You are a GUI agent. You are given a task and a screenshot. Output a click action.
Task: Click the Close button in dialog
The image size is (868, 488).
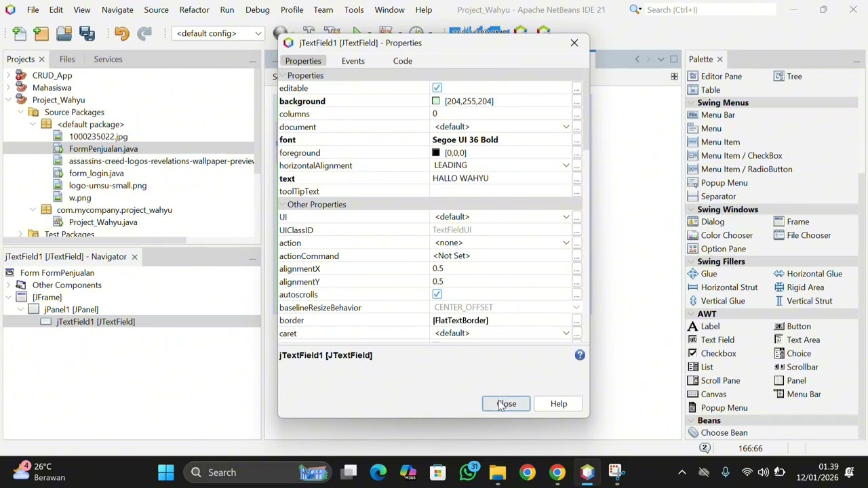point(506,404)
